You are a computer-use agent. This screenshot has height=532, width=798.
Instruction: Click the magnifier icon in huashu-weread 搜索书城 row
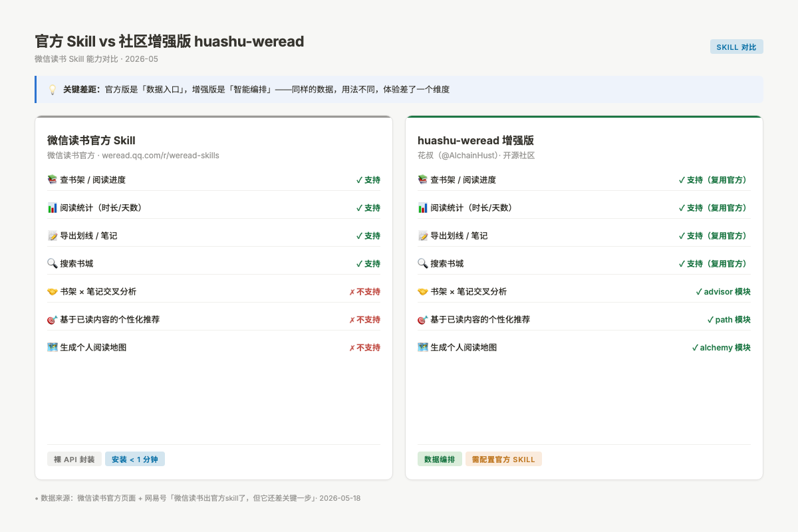click(423, 263)
